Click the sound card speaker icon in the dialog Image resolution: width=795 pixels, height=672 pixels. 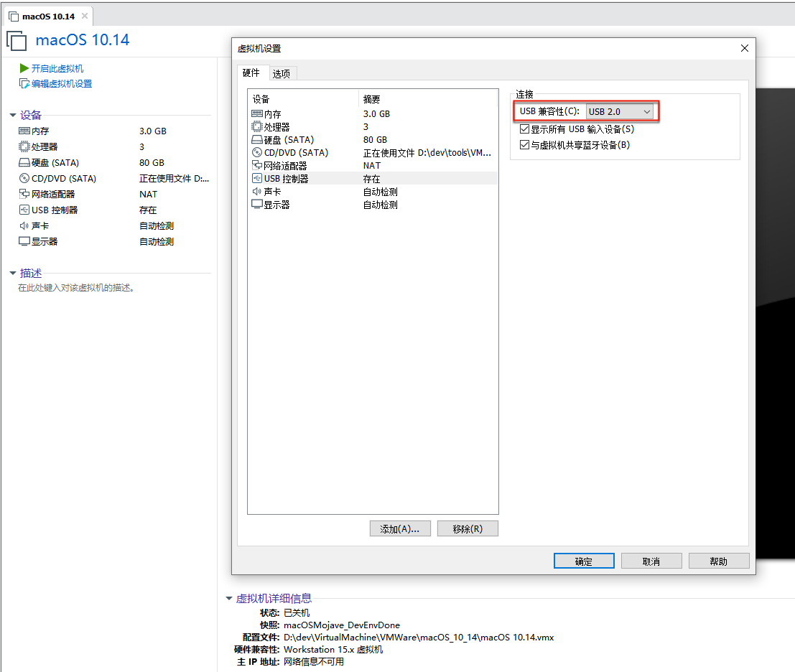coord(257,192)
